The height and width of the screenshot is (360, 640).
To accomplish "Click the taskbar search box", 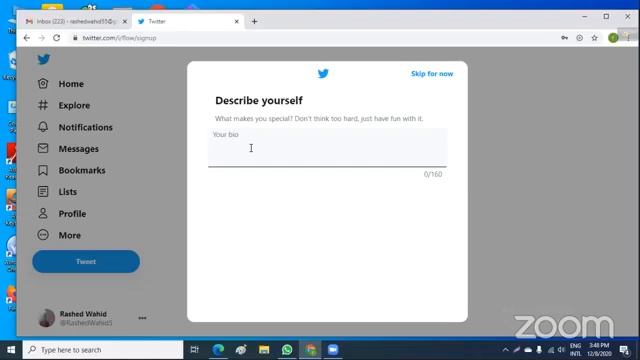I will point(103,350).
